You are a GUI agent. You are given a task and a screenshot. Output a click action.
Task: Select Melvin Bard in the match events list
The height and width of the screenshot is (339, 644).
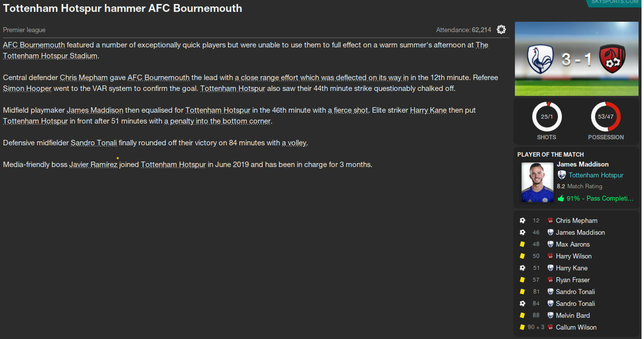tap(573, 316)
